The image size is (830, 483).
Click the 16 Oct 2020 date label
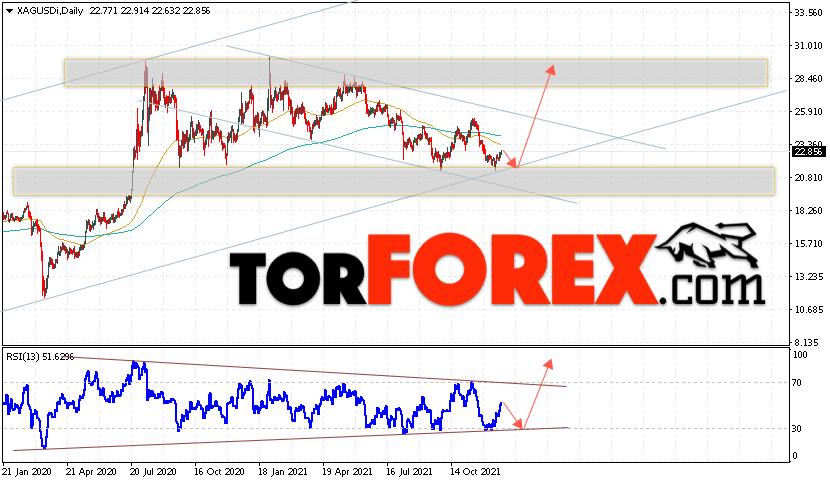coord(219,471)
